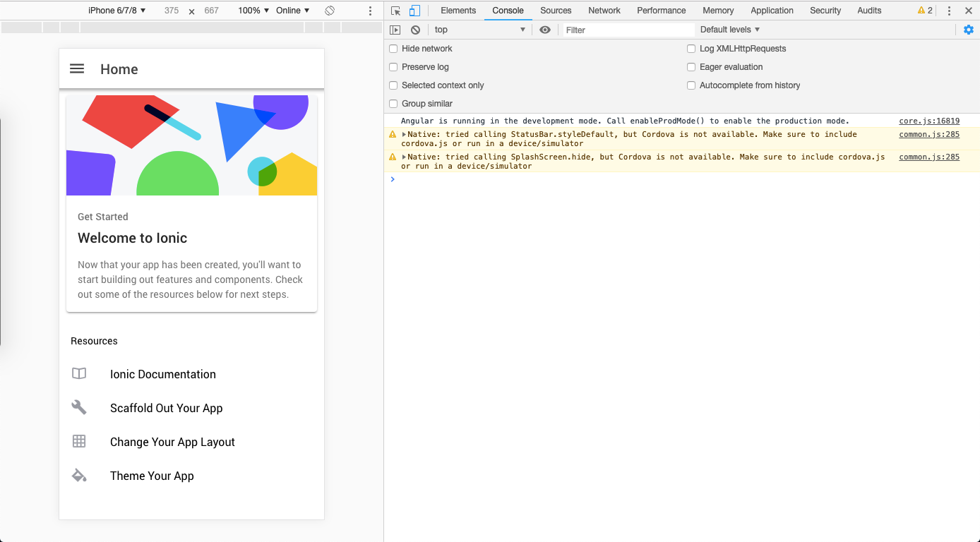Image resolution: width=980 pixels, height=542 pixels.
Task: Switch to the Network tab
Action: 604,11
